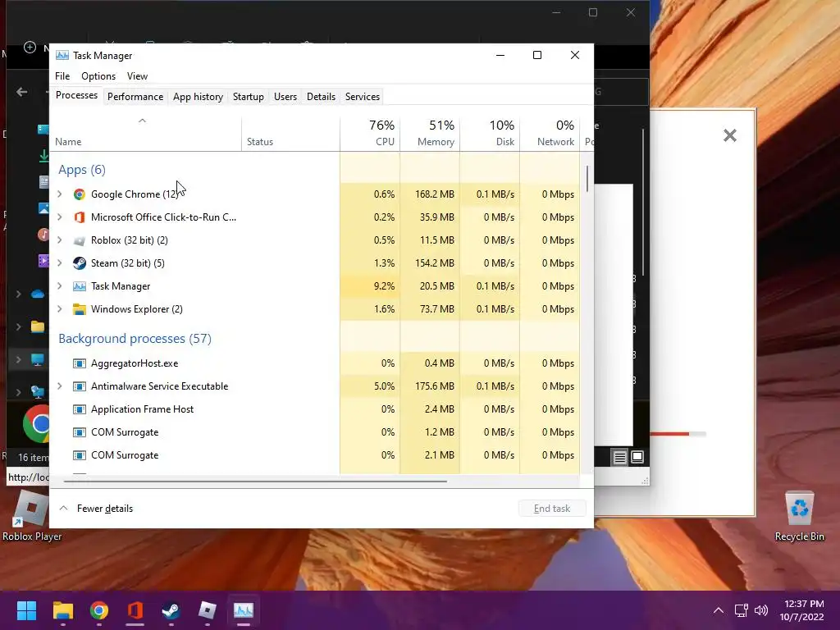Open Steam from the taskbar
Image resolution: width=840 pixels, height=630 pixels.
point(171,610)
